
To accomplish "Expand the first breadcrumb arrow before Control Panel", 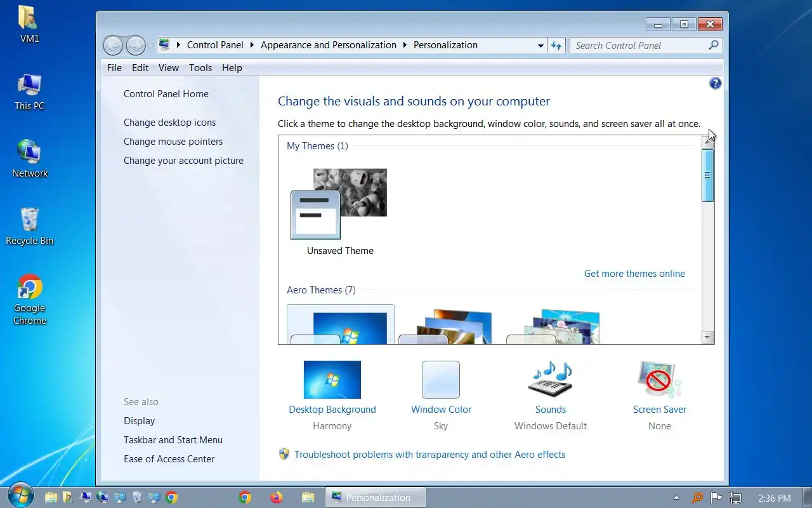I will pyautogui.click(x=179, y=45).
